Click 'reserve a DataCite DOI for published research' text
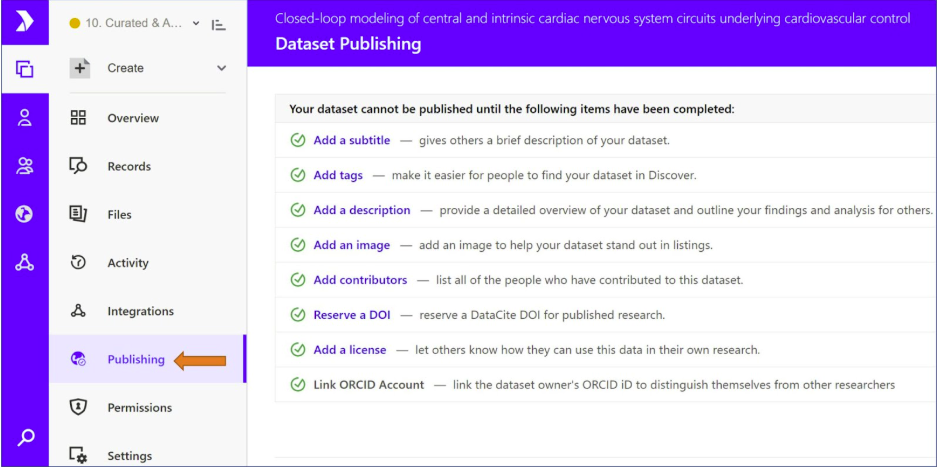 click(x=542, y=315)
